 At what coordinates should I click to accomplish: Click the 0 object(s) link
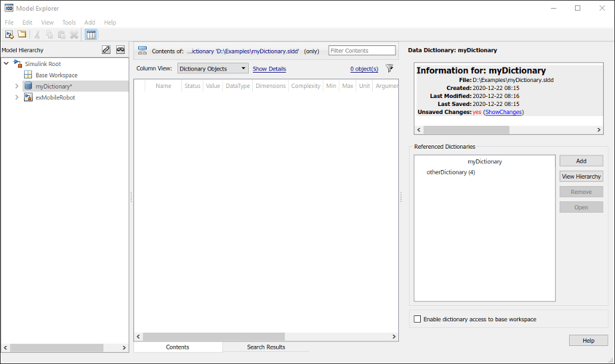coord(364,69)
